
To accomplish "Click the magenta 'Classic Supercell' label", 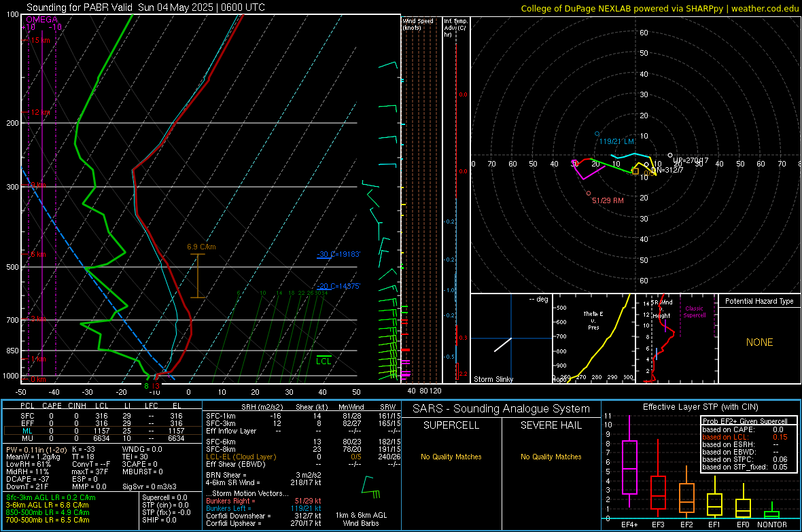I will pos(694,312).
